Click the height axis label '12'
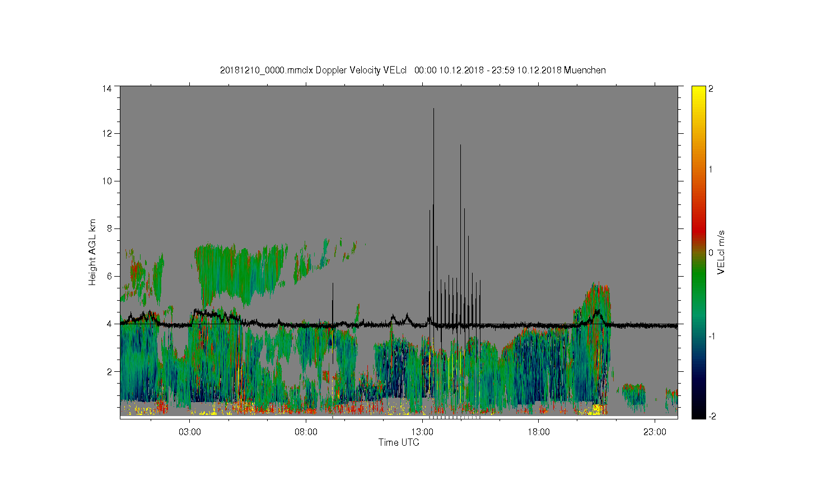Image resolution: width=840 pixels, height=504 pixels. point(107,133)
